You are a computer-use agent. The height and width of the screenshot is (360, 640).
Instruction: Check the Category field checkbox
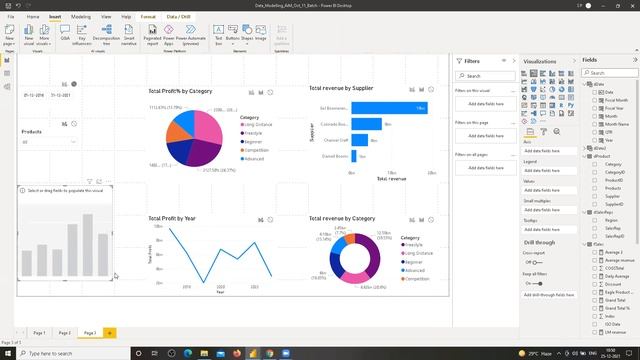pos(595,164)
